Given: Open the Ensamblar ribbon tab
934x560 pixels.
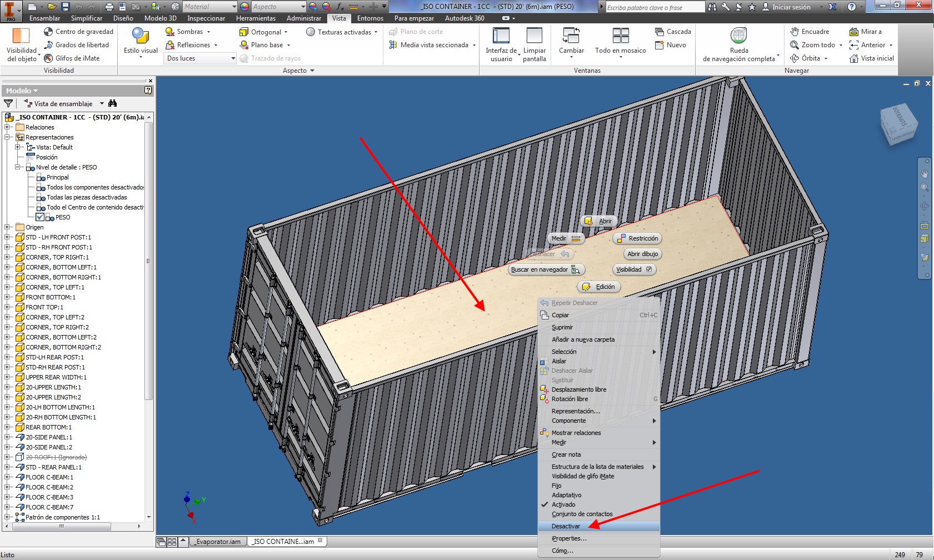Looking at the screenshot, I should [x=44, y=18].
